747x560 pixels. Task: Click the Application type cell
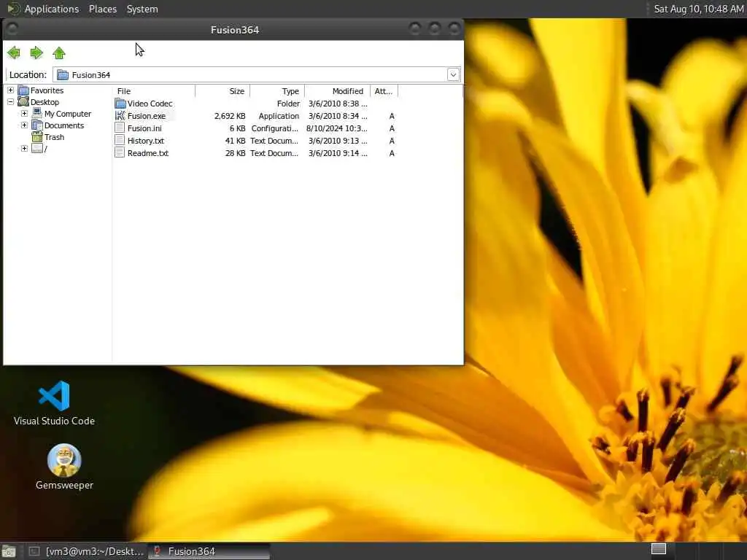click(x=279, y=116)
